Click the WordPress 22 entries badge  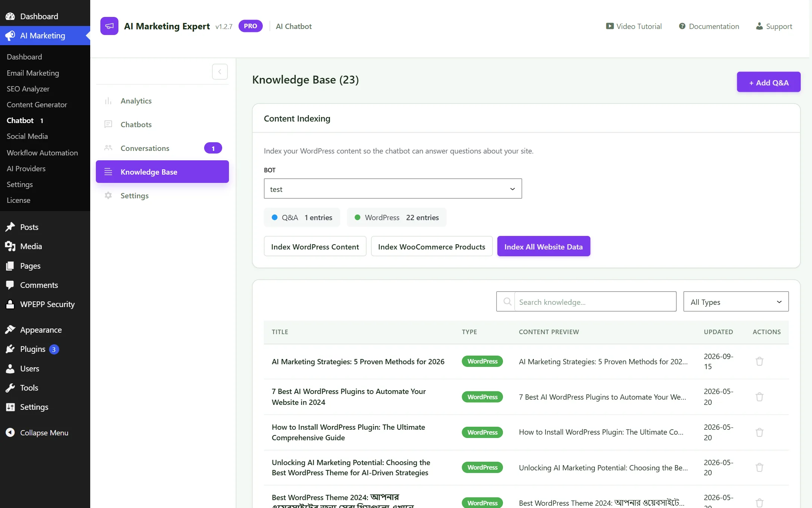[397, 217]
